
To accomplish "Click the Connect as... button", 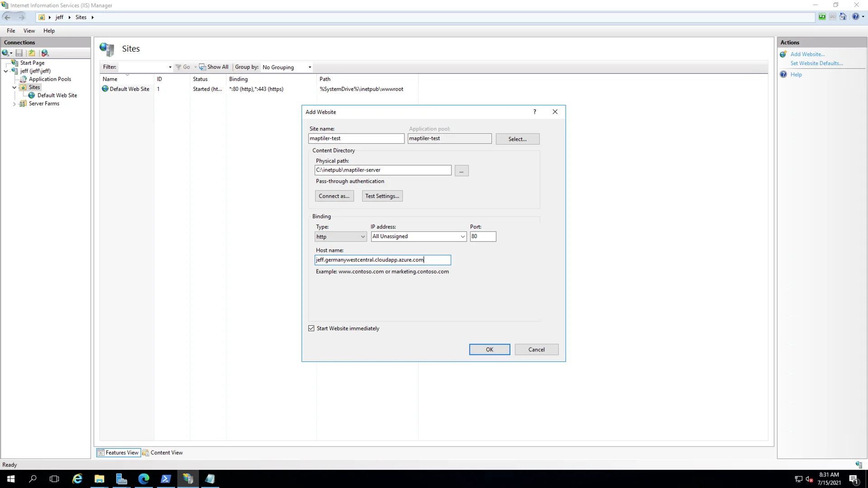I will click(x=334, y=196).
